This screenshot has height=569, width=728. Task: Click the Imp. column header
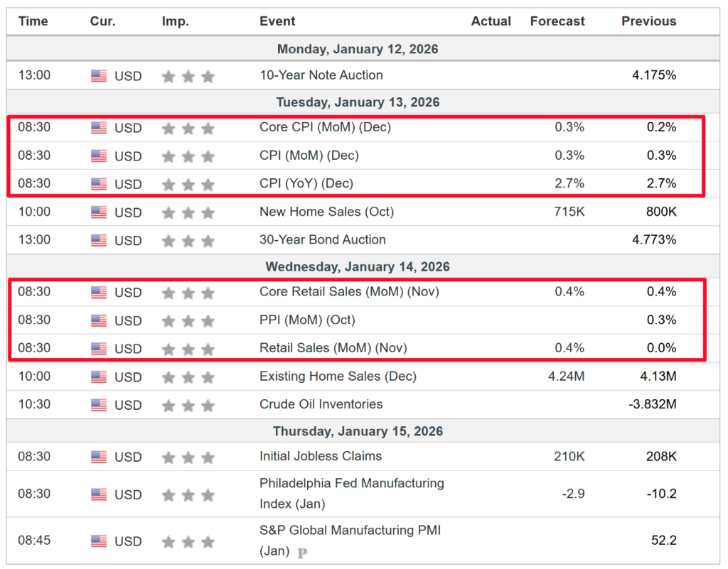click(175, 21)
